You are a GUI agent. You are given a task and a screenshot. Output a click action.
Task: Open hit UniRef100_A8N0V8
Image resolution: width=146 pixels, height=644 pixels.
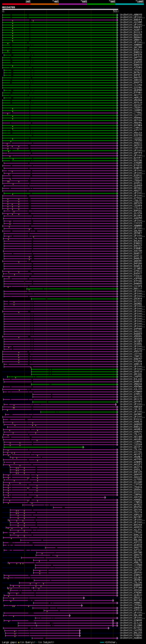pos(131,15)
